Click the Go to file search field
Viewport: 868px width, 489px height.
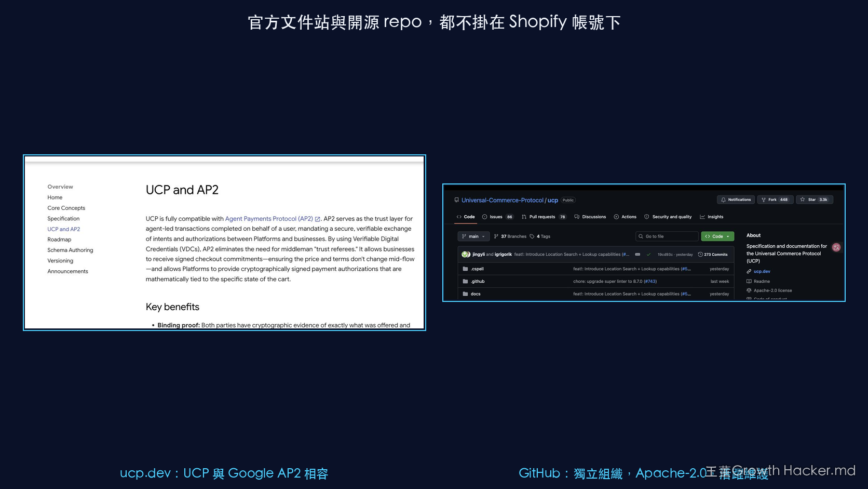(667, 236)
